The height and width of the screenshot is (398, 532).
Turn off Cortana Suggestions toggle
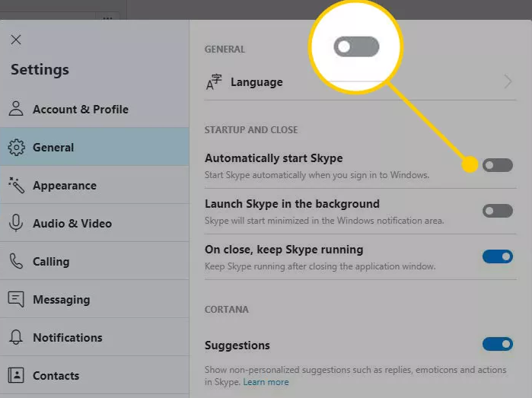tap(498, 344)
